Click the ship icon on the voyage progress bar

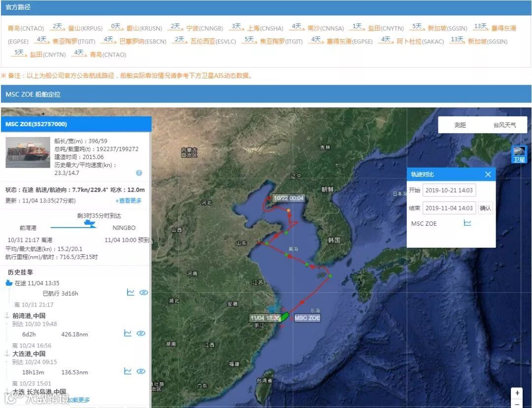click(x=90, y=223)
